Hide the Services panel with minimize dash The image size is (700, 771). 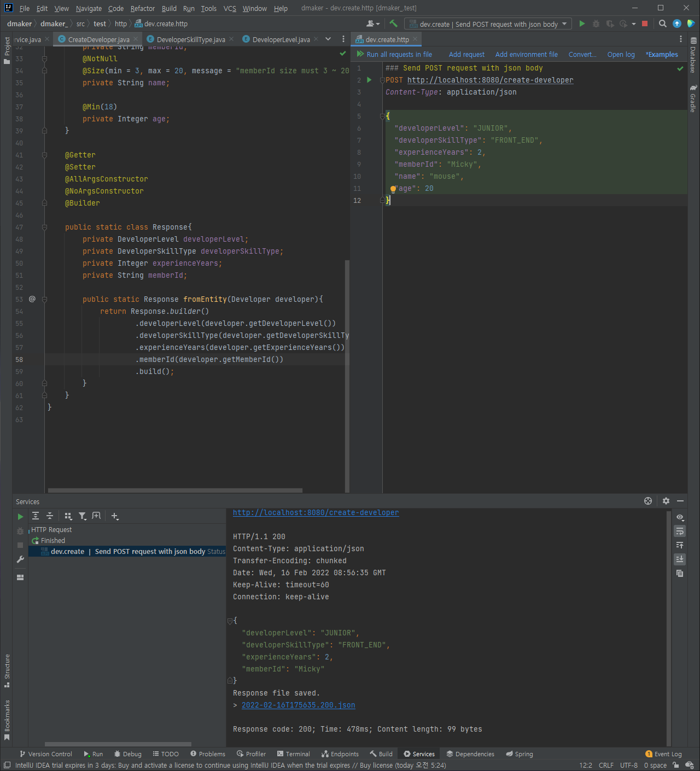click(x=680, y=501)
